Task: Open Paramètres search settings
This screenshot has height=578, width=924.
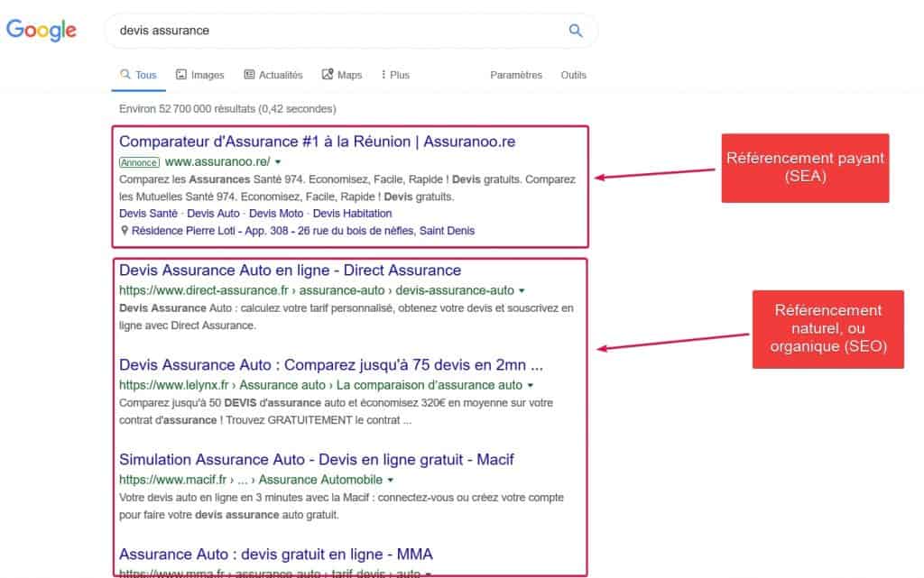Action: point(516,75)
